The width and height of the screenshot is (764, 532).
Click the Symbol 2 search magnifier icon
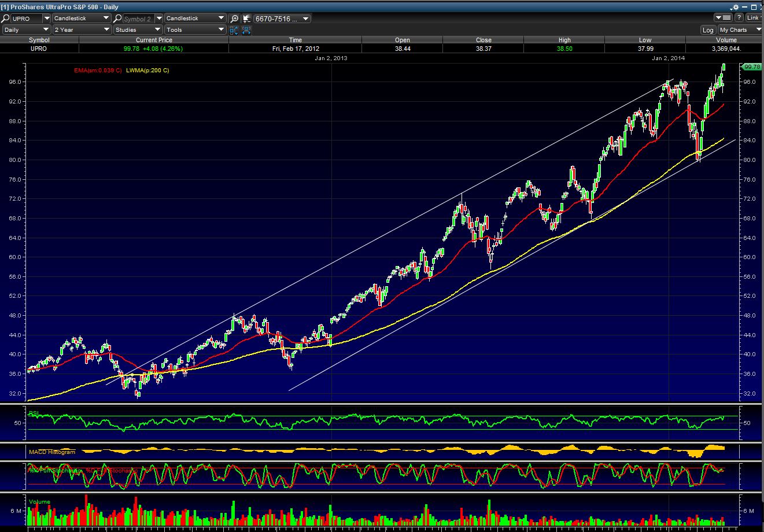tap(117, 19)
